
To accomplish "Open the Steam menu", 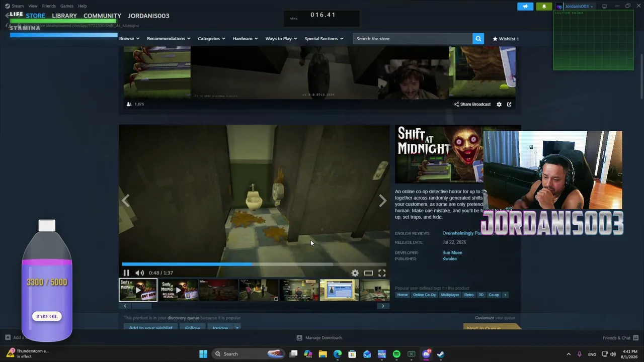I will 17,6.
